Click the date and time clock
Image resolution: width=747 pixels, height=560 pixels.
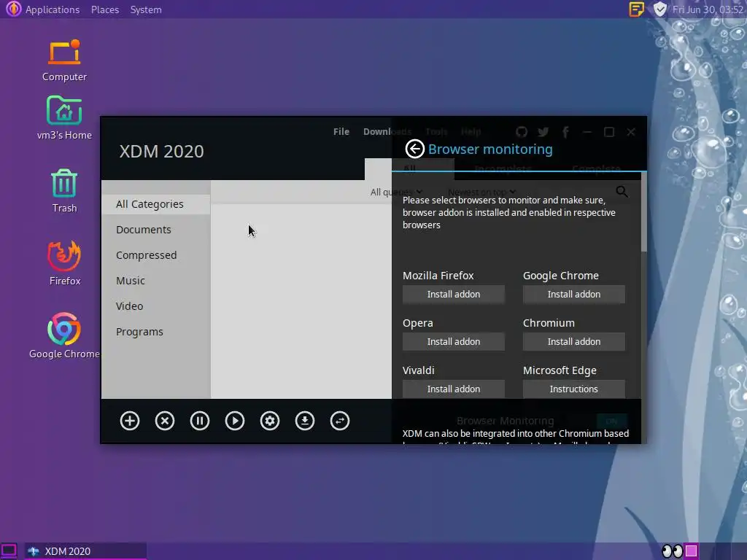(708, 9)
